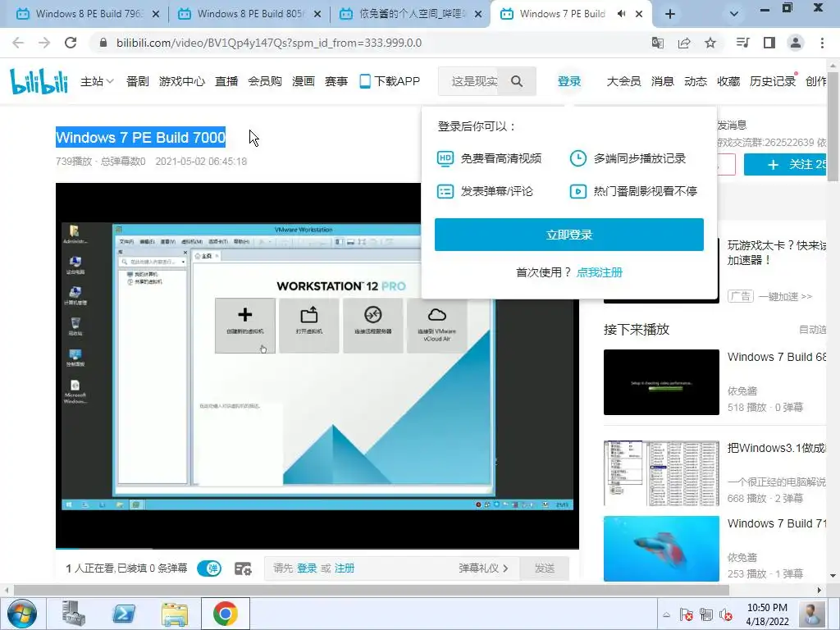Screen dimensions: 840x630
Task: Switch to the 依兔酱的个人空间 tab
Action: click(x=412, y=14)
